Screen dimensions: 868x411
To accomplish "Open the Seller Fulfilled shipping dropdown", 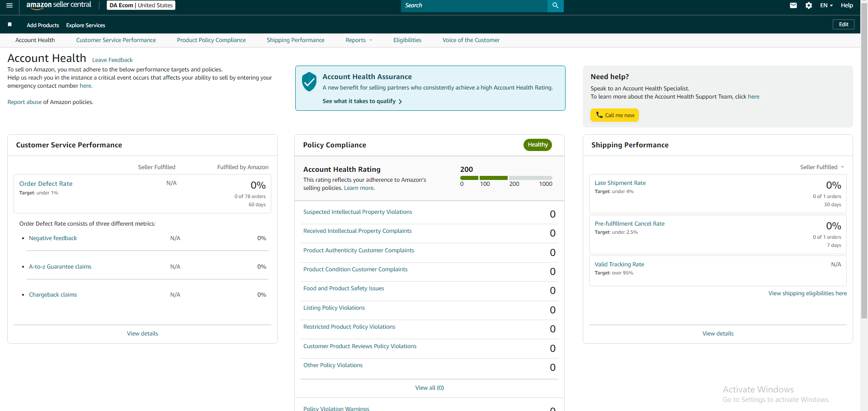I will coord(822,167).
